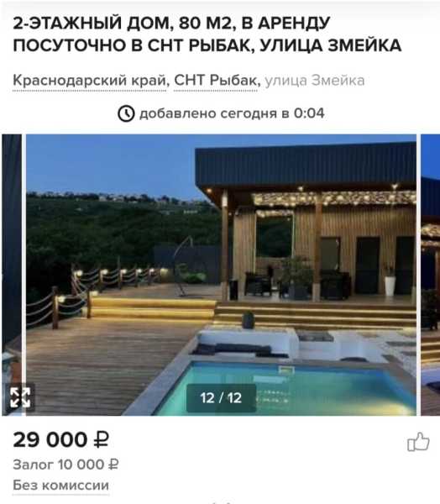Open fullscreen photo view icon
The width and height of the screenshot is (440, 504).
[x=20, y=397]
